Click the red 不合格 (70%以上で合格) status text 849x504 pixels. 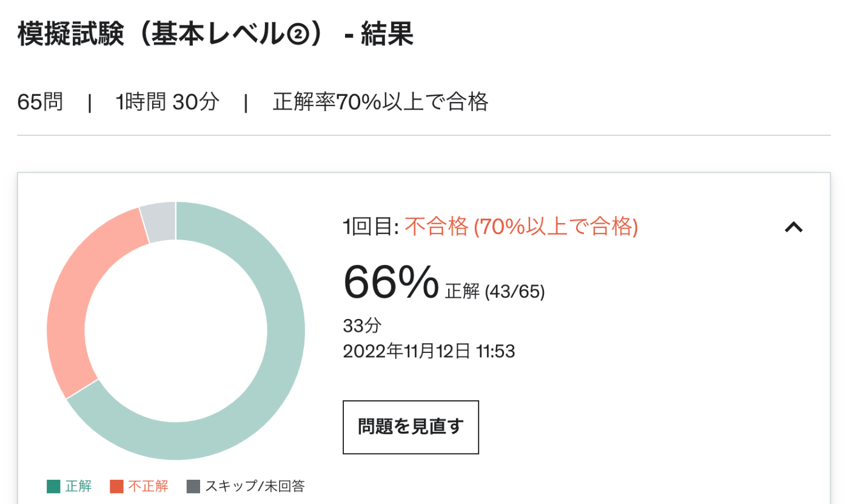click(521, 227)
